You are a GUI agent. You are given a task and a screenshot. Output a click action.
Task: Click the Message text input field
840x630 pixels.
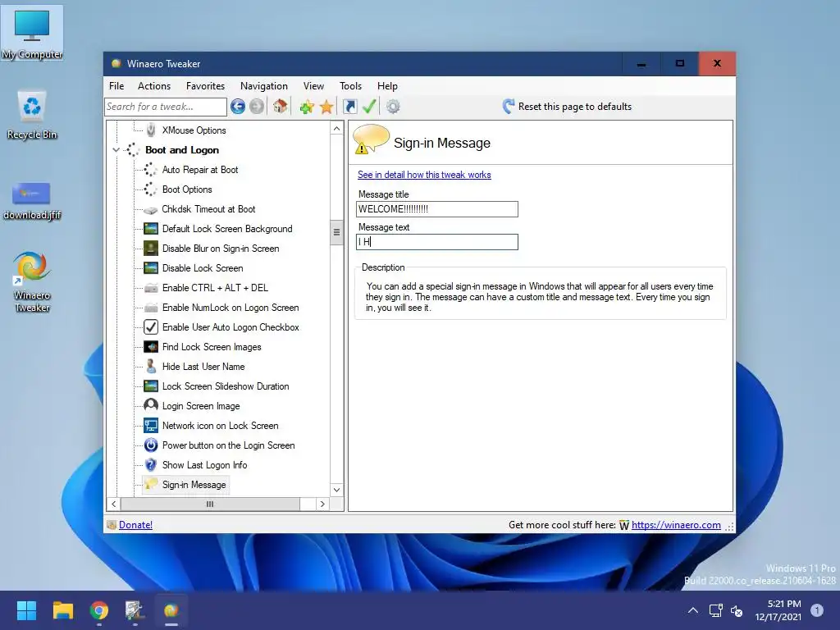437,242
